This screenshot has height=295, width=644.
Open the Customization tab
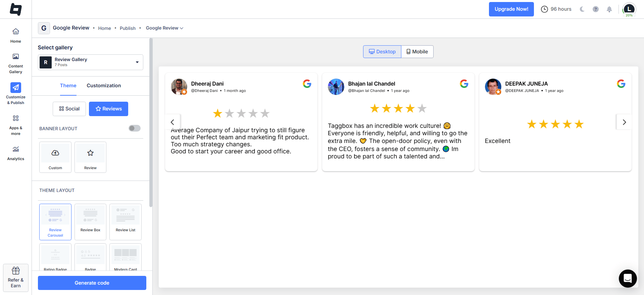click(104, 86)
